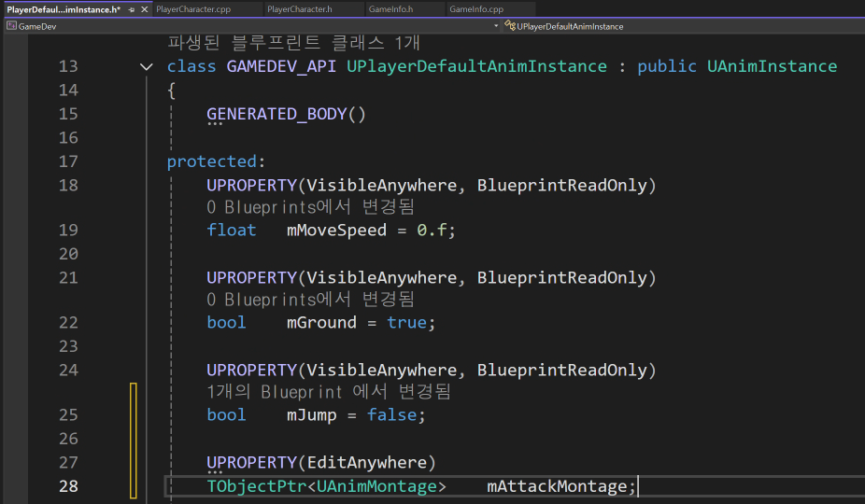Switch to PlayerCharacter.cpp tab
The image size is (865, 504).
pyautogui.click(x=193, y=9)
